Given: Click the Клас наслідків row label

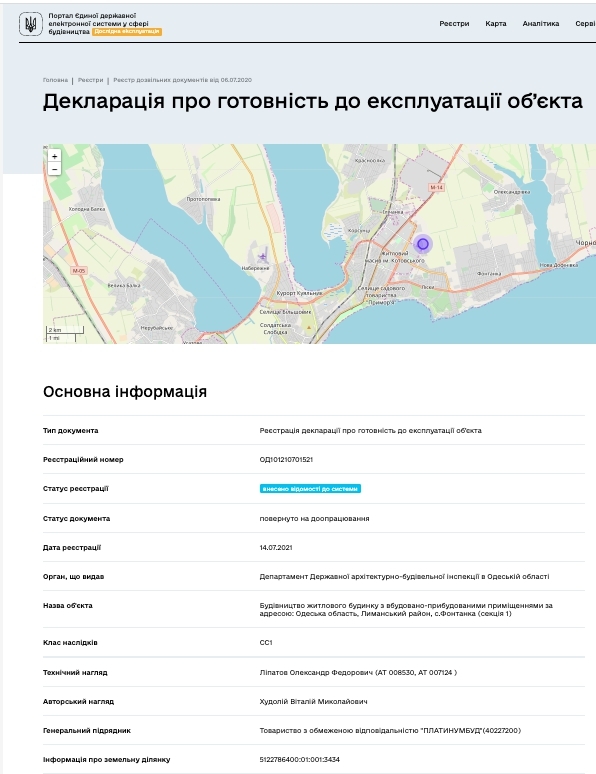Looking at the screenshot, I should [70, 643].
